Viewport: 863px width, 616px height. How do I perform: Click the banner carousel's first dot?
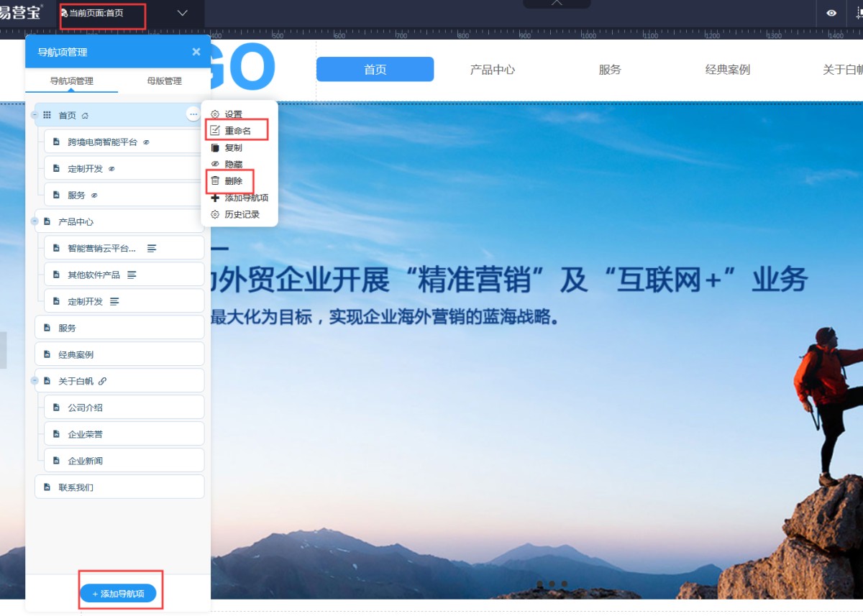click(x=539, y=584)
